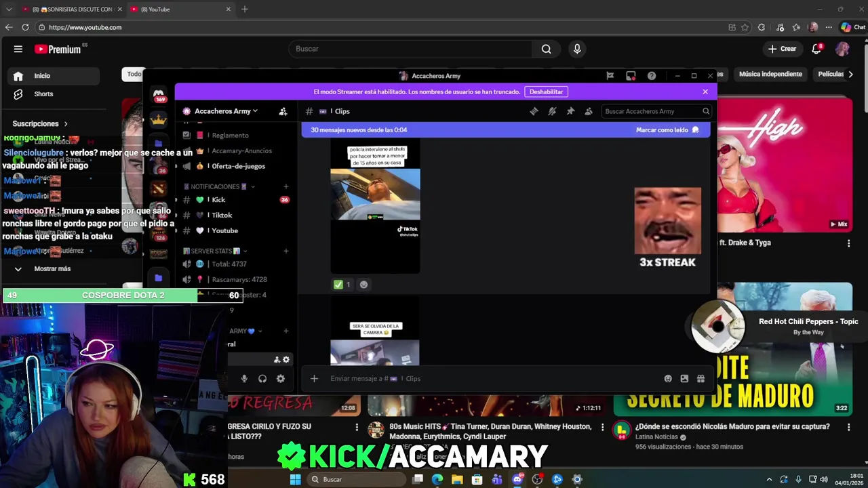Click Marcar como leído in Discord
Screen dimensions: 868x488
pyautogui.click(x=667, y=130)
